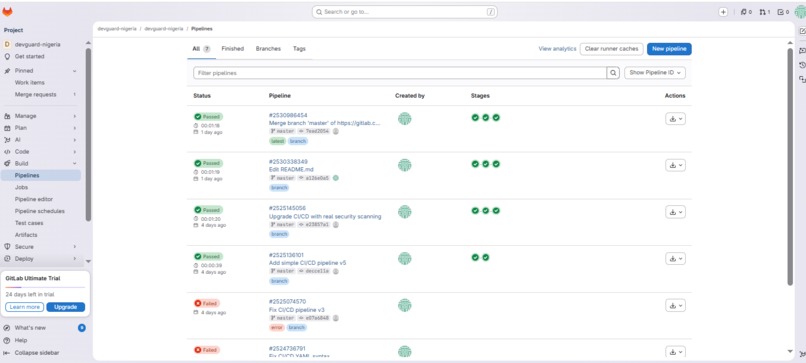This screenshot has width=806, height=363.
Task: Click the history clock icon in right rail
Action: click(802, 65)
